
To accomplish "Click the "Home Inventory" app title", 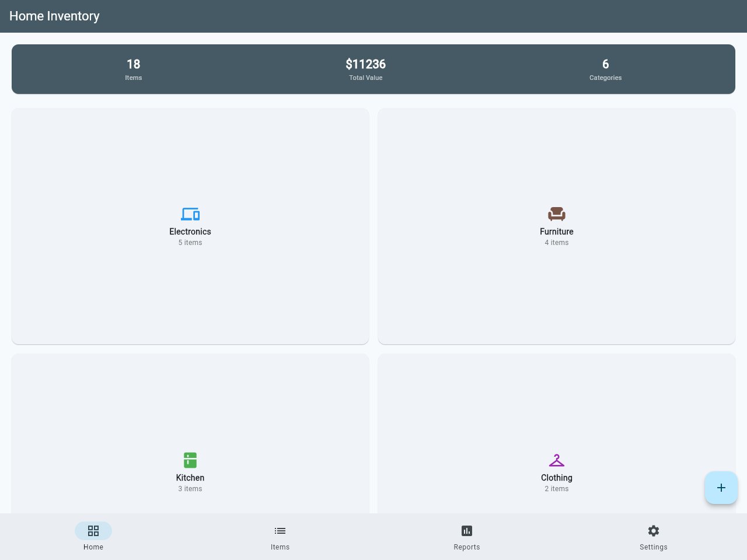I will (x=54, y=16).
